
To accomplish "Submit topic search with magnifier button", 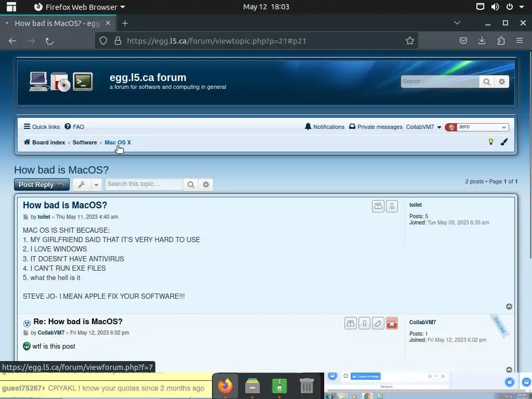I will (x=191, y=184).
